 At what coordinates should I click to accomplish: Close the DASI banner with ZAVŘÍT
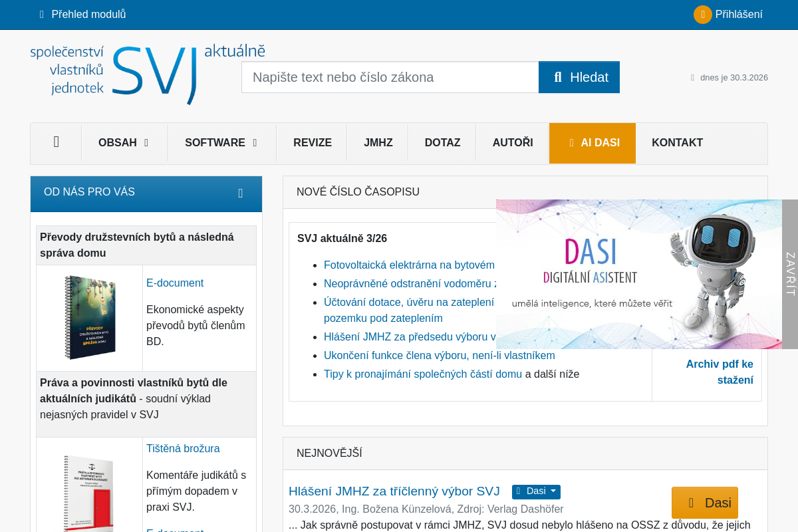pyautogui.click(x=790, y=274)
